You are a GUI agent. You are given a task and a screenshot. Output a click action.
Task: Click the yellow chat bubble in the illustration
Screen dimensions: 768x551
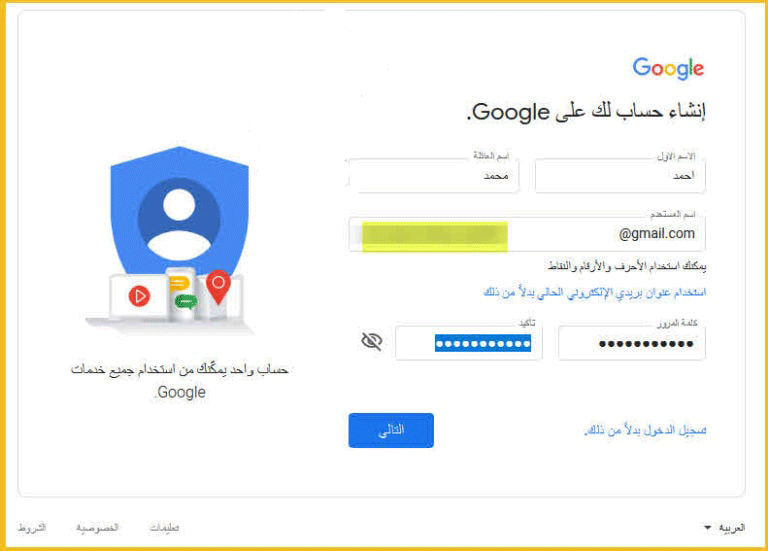pyautogui.click(x=179, y=284)
